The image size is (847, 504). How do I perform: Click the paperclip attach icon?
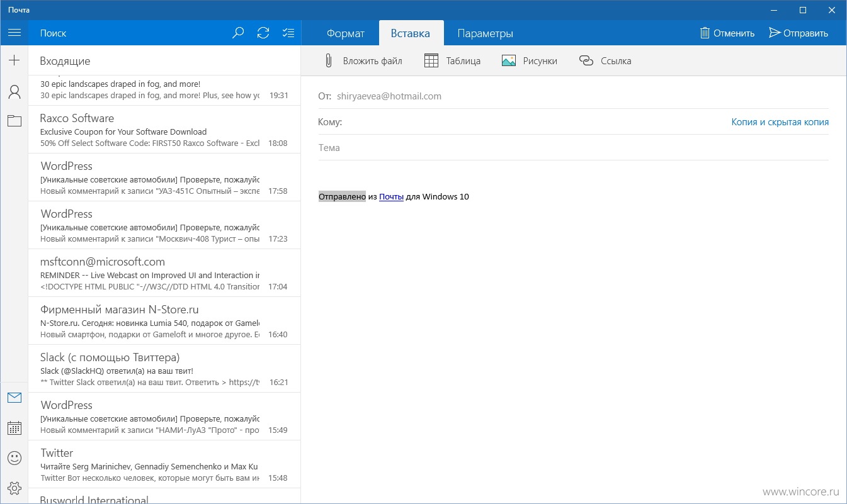click(x=328, y=61)
